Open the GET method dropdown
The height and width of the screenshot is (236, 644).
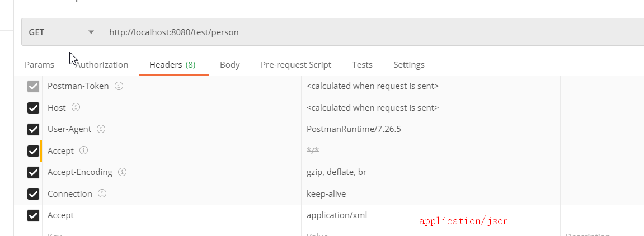tap(62, 32)
